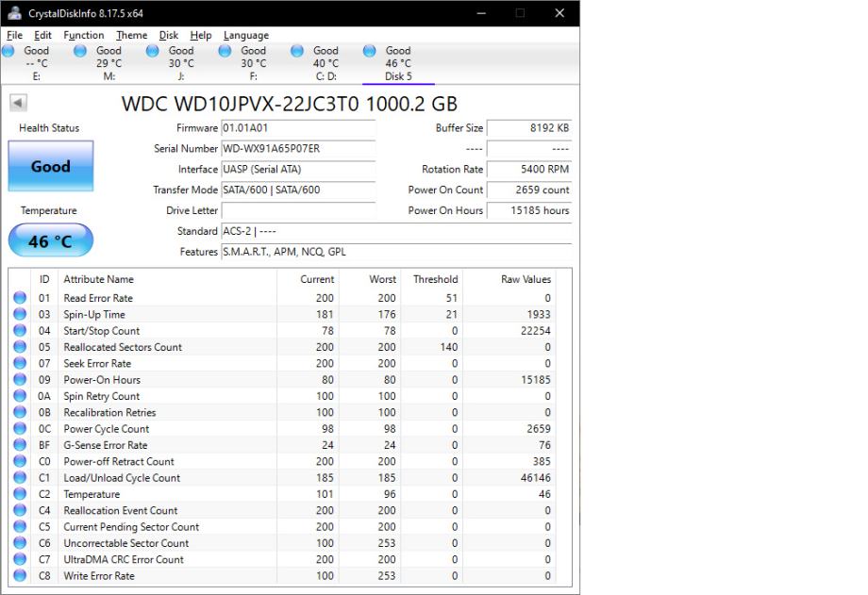Click the Standard field ACS-2
868x595 pixels.
coord(396,231)
